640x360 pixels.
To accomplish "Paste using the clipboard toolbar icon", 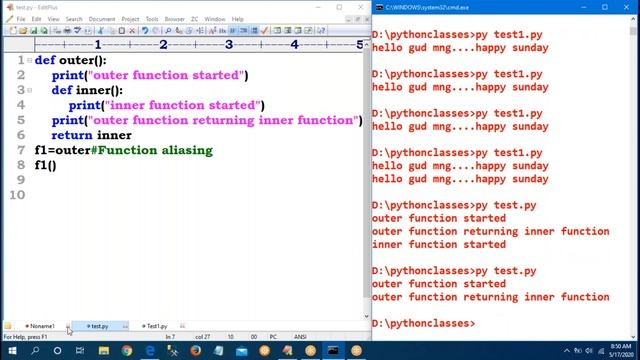I will [122, 31].
